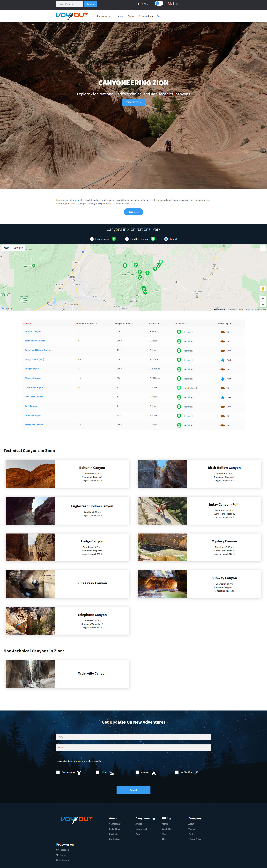
Task: Check the Camping interest checkbox
Action: tap(137, 772)
